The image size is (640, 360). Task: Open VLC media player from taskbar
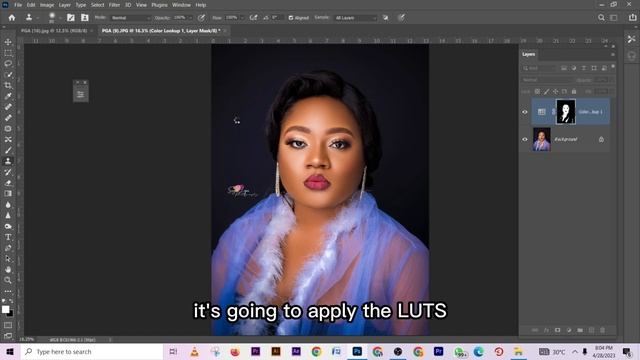click(195, 351)
